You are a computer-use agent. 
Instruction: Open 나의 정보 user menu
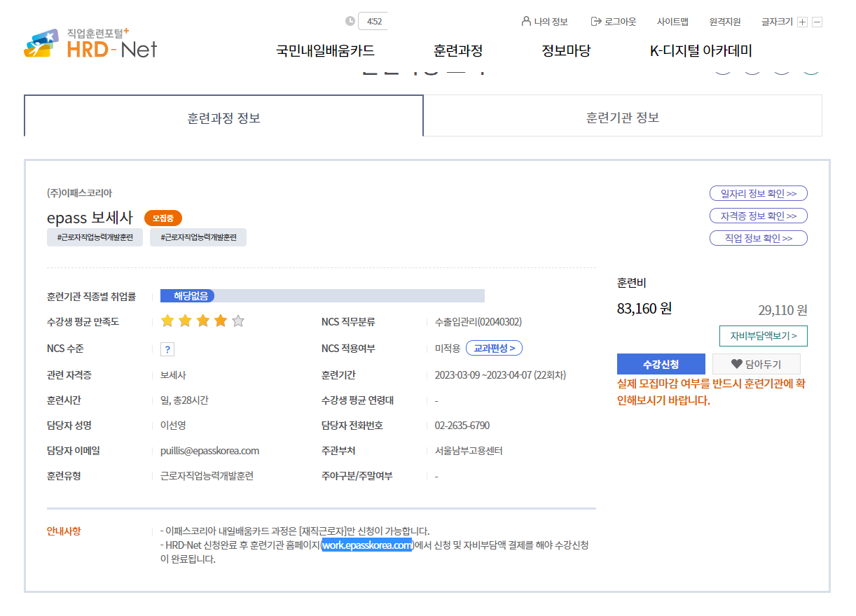(544, 22)
